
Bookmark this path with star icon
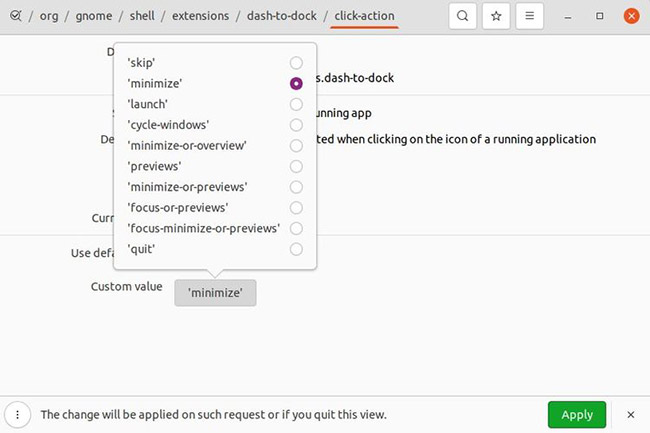[x=496, y=16]
